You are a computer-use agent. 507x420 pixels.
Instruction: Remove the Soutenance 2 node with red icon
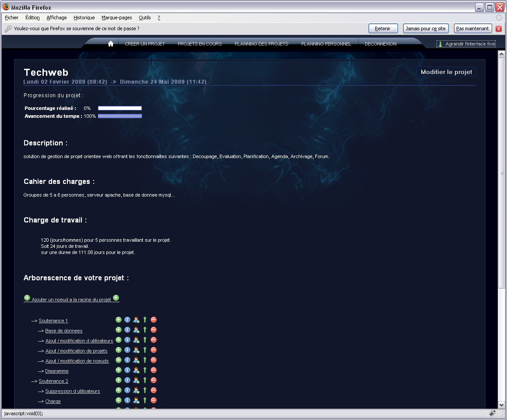point(154,381)
